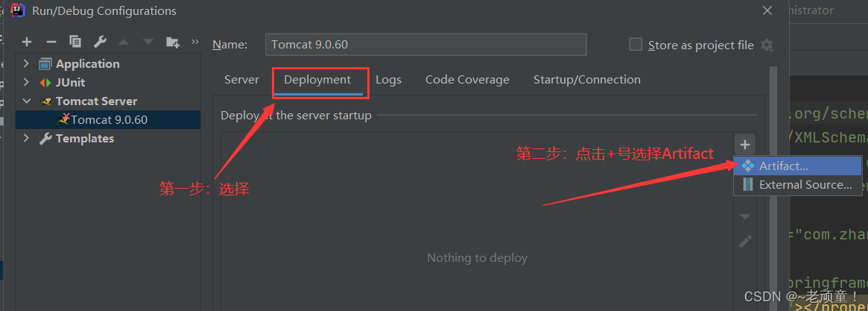Enable Store as project file checkbox
This screenshot has width=868, height=311.
coord(636,45)
